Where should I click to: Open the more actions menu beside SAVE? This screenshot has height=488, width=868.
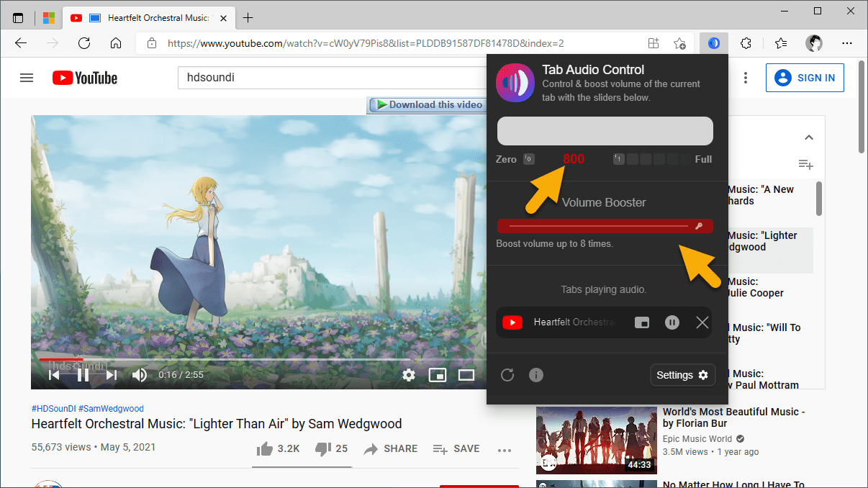pos(504,449)
